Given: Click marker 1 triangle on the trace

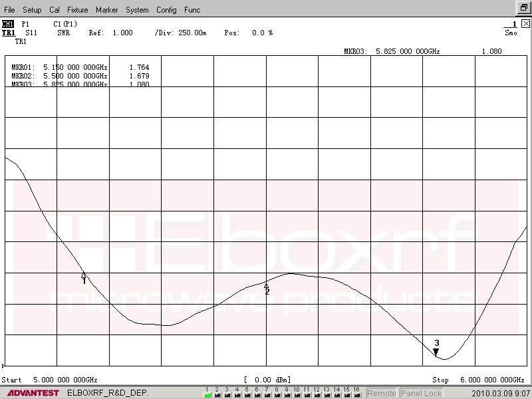Looking at the screenshot, I should pos(84,275).
